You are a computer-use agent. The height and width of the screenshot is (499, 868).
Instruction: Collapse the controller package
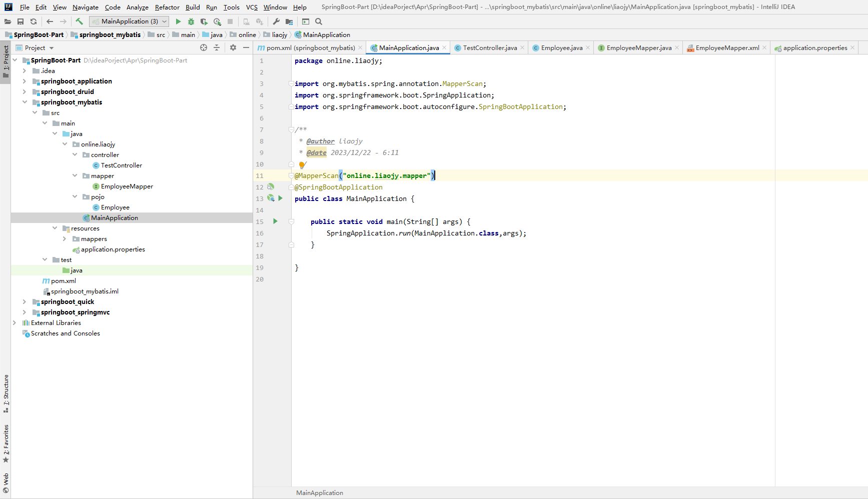(75, 155)
